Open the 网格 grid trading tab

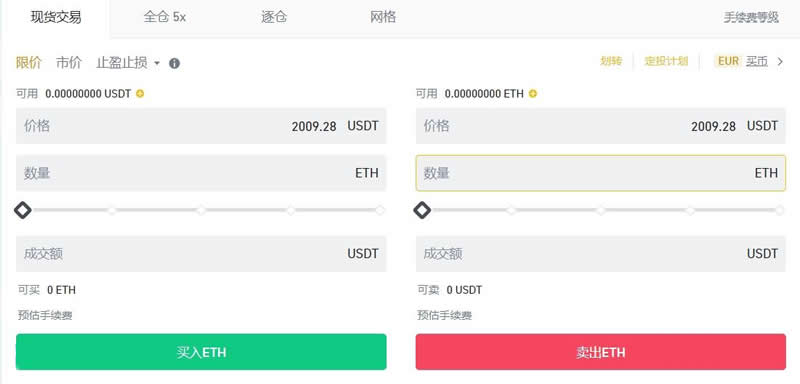coord(383,17)
